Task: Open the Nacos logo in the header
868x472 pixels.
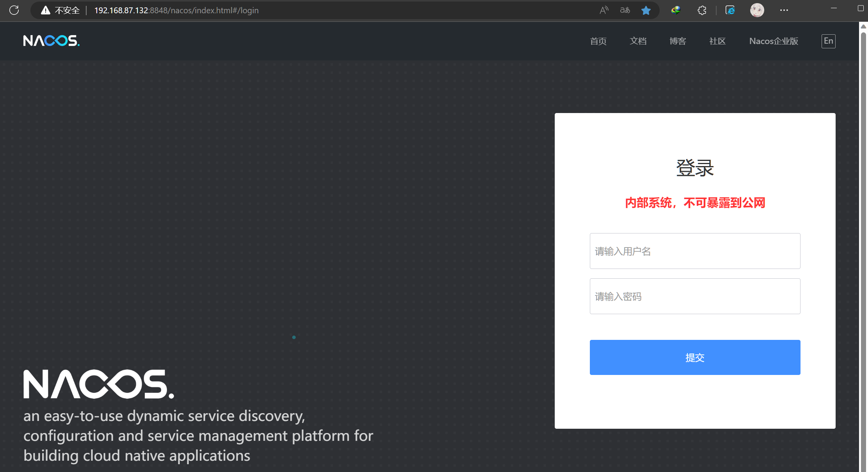Action: tap(51, 41)
